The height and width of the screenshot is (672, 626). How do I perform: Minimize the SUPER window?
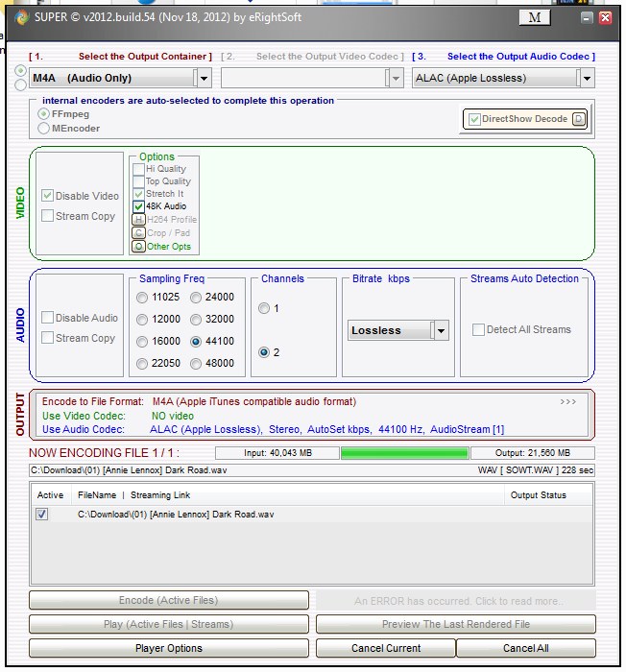pyautogui.click(x=587, y=18)
